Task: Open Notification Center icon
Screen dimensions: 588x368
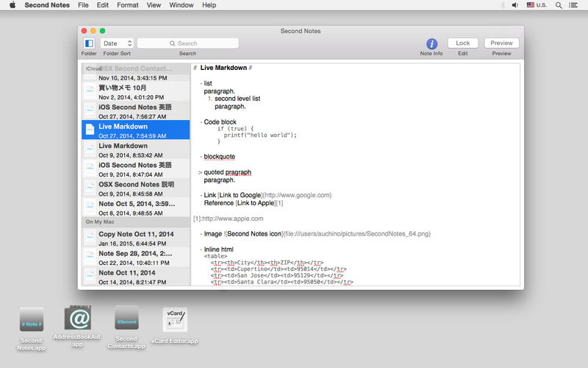Action: click(x=573, y=5)
